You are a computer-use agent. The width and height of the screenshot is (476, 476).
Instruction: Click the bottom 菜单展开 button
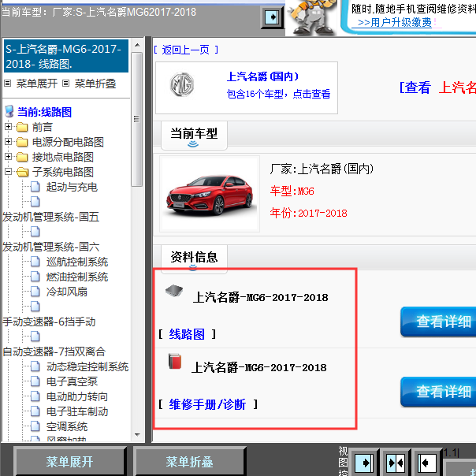click(x=69, y=462)
